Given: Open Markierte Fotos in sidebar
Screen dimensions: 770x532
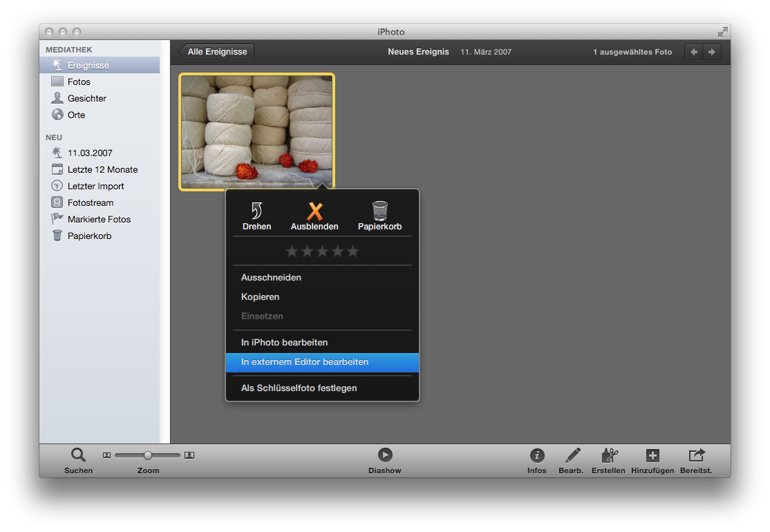Looking at the screenshot, I should pos(99,220).
